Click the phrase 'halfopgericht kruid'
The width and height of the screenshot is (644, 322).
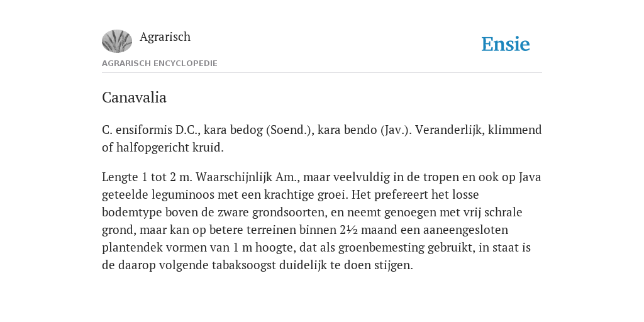(170, 147)
